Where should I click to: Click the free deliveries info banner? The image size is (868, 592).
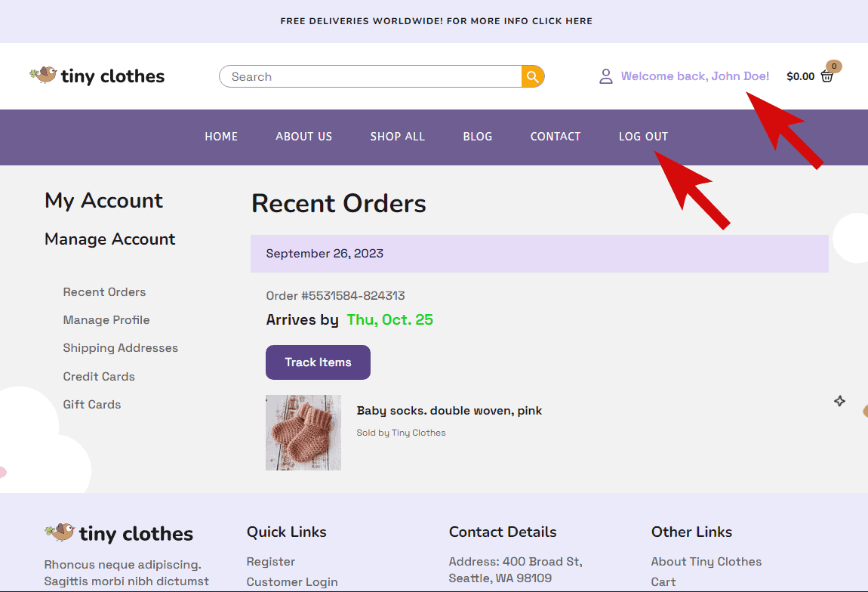[436, 21]
